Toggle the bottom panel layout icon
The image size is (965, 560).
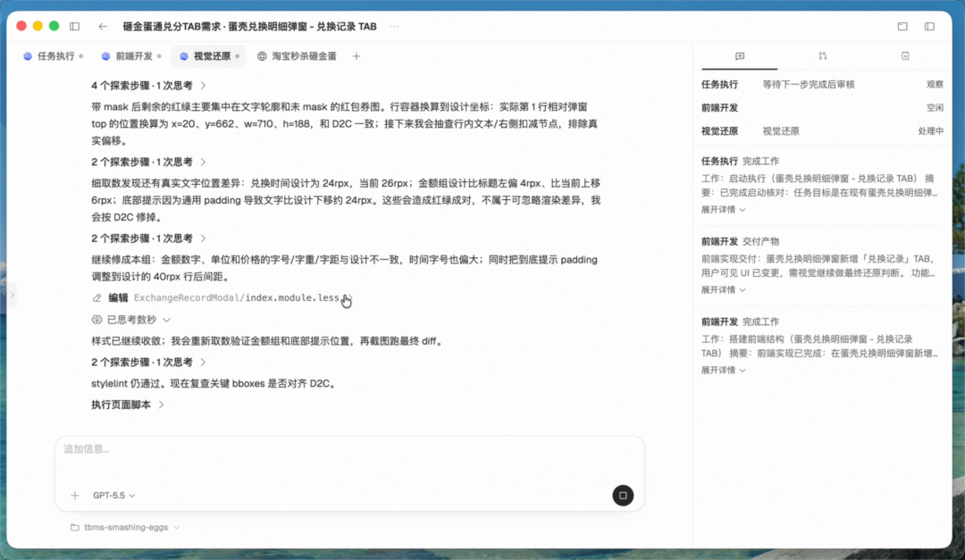[902, 27]
